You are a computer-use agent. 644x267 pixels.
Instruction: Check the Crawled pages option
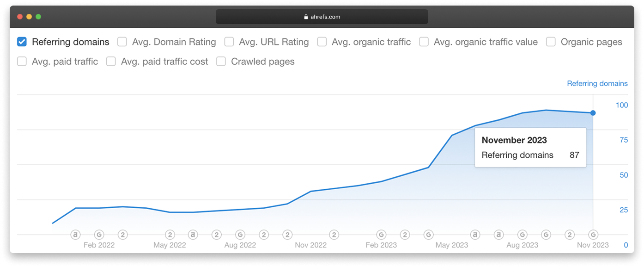[x=221, y=62]
